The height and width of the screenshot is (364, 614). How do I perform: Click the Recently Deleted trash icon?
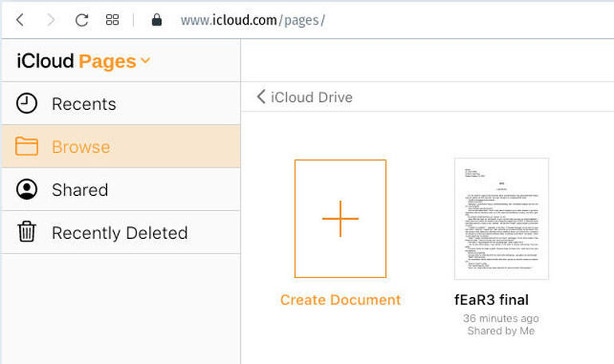coord(26,232)
